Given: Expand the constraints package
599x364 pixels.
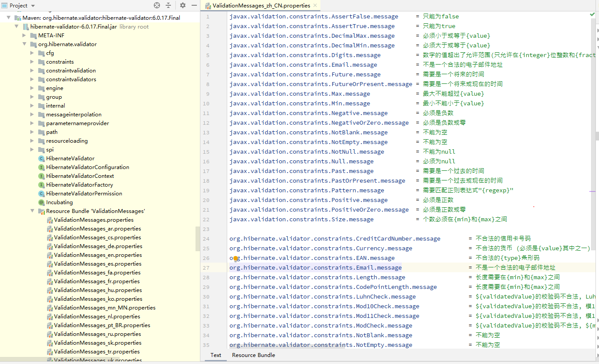Looking at the screenshot, I should tap(32, 61).
